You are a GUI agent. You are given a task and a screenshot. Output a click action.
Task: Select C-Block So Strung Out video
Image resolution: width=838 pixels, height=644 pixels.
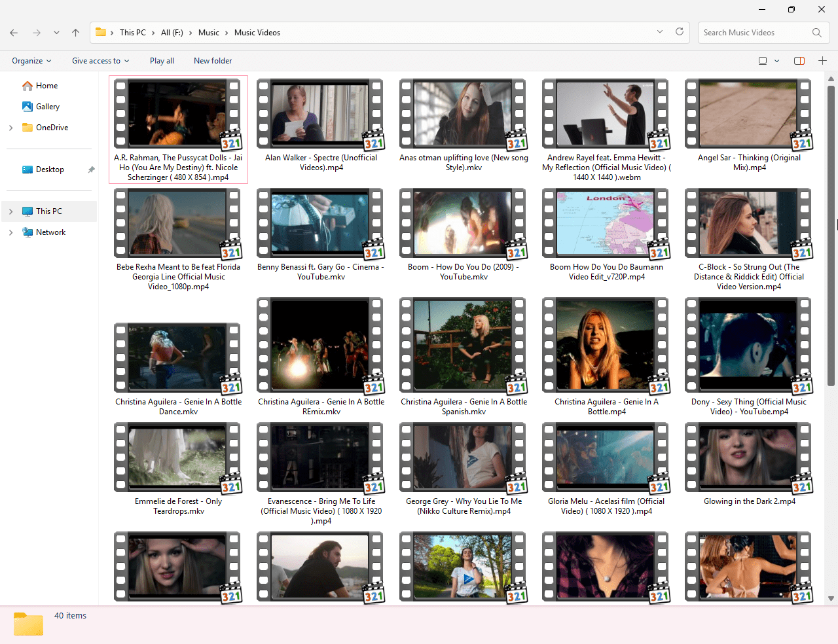tap(749, 240)
